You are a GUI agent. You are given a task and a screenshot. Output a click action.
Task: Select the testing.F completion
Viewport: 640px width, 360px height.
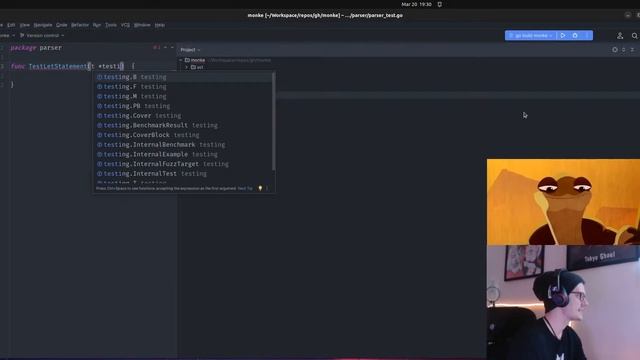tap(183, 87)
